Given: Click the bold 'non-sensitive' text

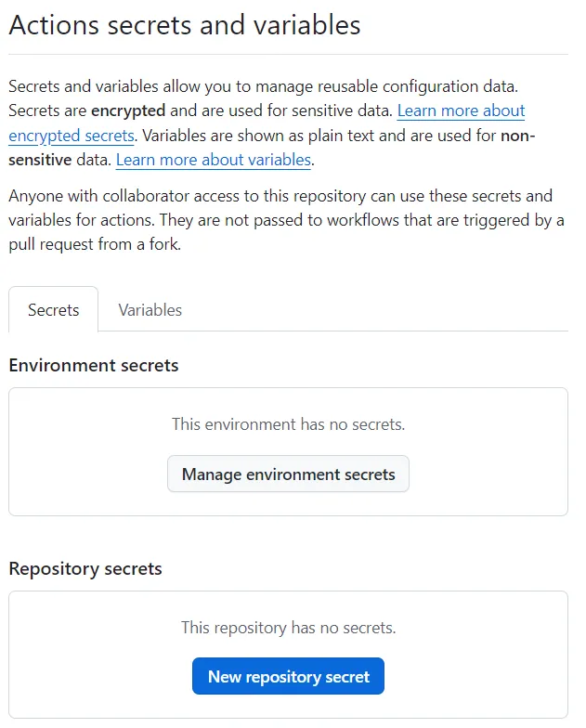Looking at the screenshot, I should click(37, 160).
